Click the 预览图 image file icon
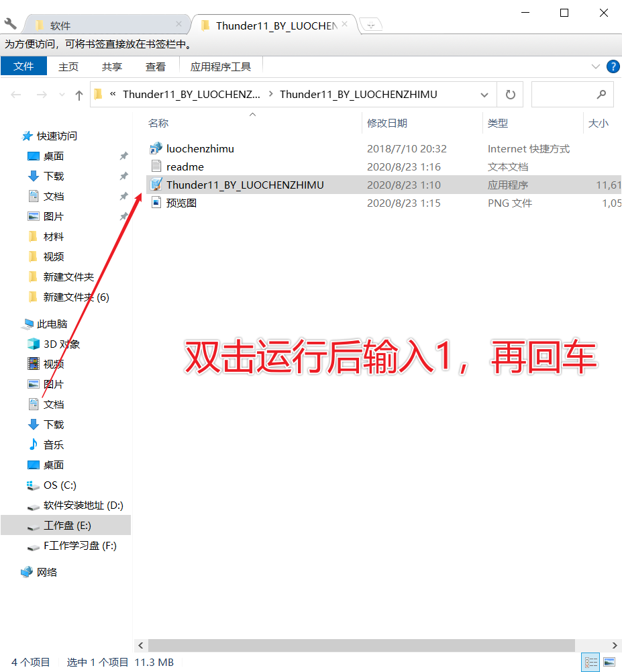Image resolution: width=622 pixels, height=672 pixels. tap(156, 202)
